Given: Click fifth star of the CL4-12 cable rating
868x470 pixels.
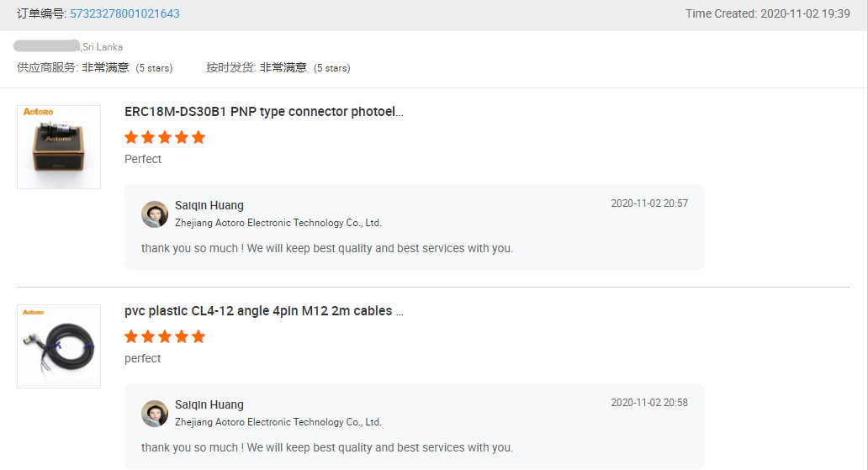Looking at the screenshot, I should click(198, 336).
